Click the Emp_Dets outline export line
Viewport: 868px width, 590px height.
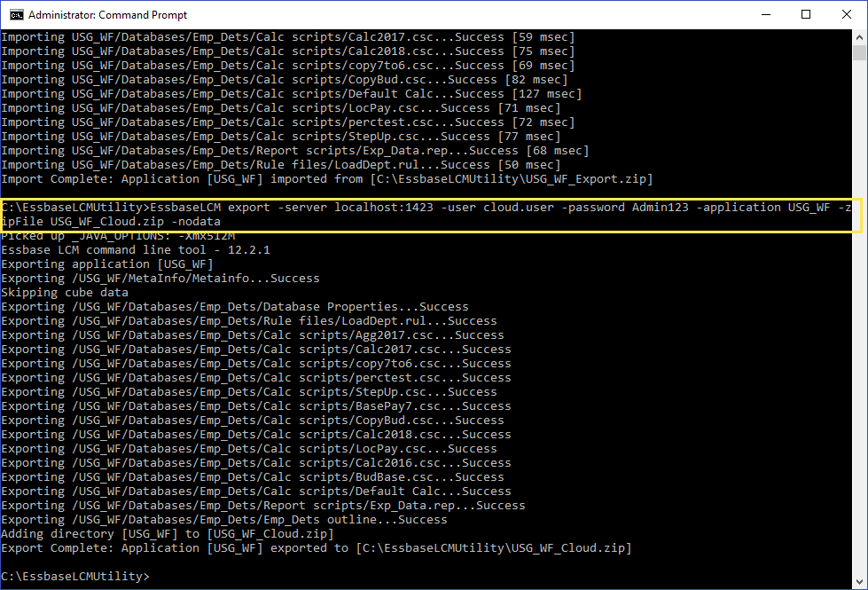(x=223, y=520)
